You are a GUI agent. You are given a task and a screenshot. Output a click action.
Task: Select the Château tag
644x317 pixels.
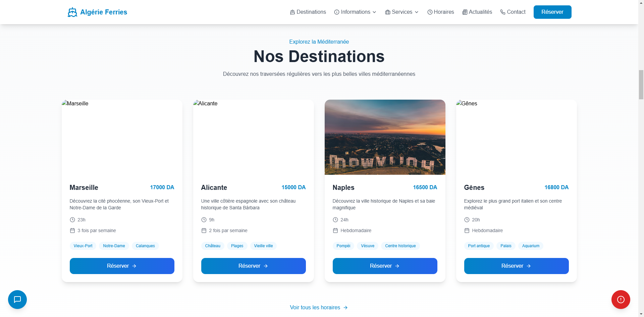click(213, 246)
